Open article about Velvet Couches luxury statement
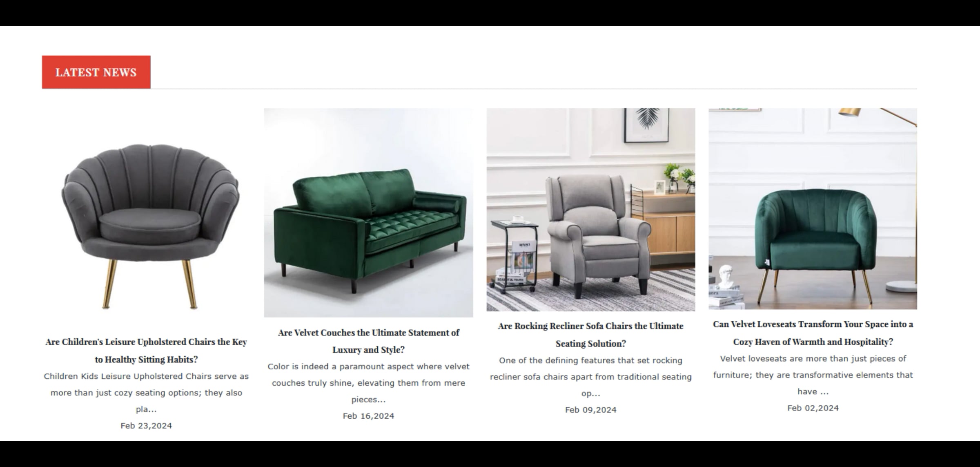The width and height of the screenshot is (980, 467). 368,341
